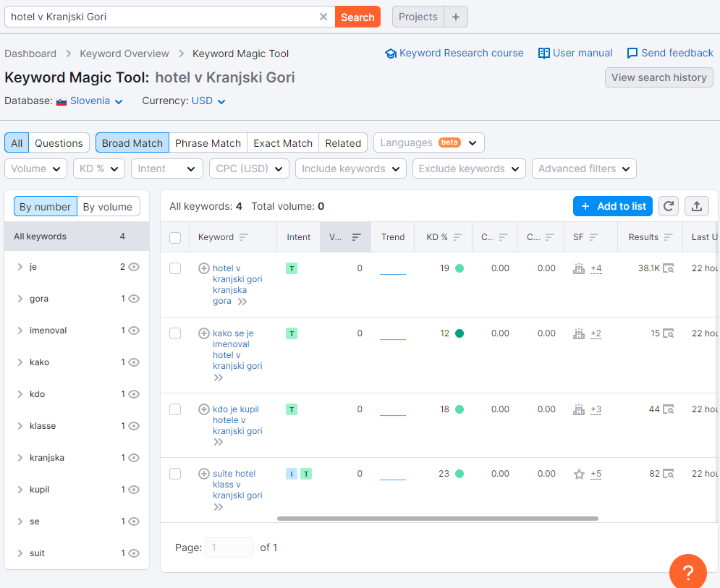720x588 pixels.
Task: Switch groups to By volume
Action: [108, 207]
